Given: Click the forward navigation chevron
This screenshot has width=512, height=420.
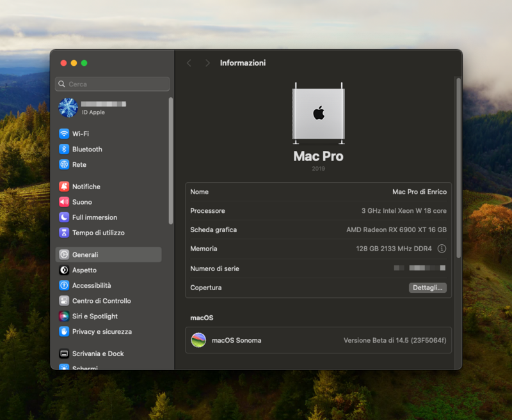Looking at the screenshot, I should (207, 63).
